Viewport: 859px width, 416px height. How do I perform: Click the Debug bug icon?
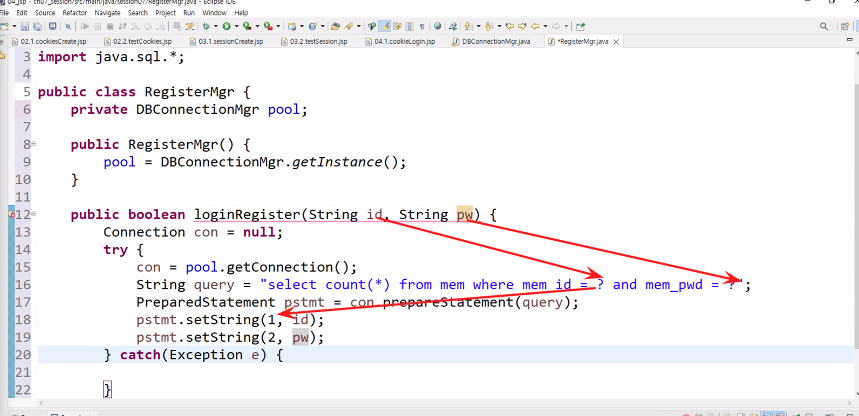[x=205, y=26]
